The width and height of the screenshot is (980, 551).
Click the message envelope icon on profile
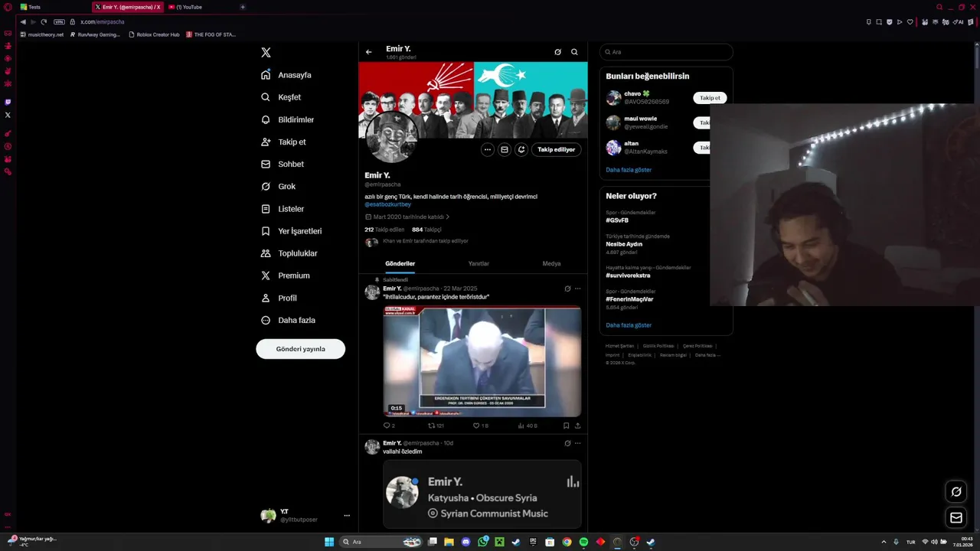504,150
